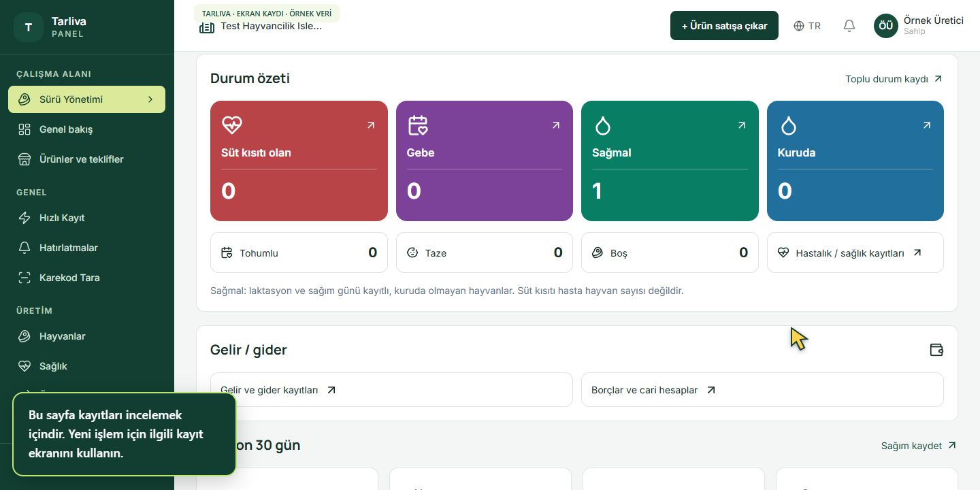Open Test Hayvancilik Isle... farm selector
The width and height of the screenshot is (980, 490).
pos(261,27)
